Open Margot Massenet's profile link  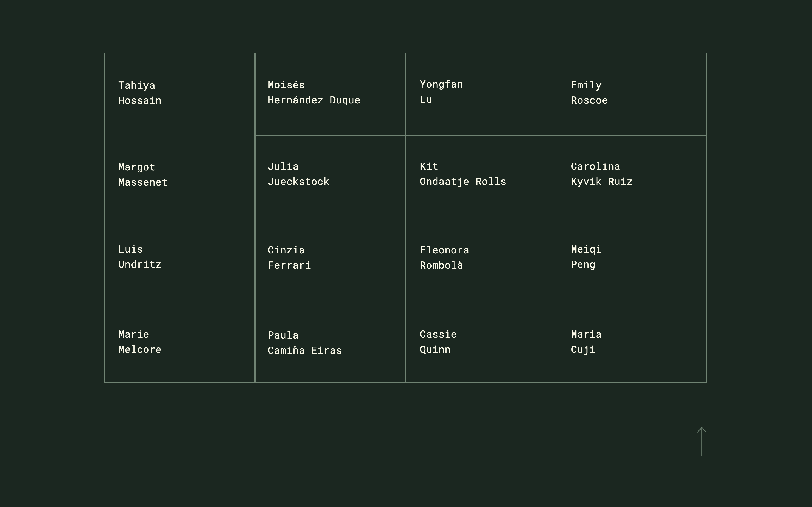143,175
